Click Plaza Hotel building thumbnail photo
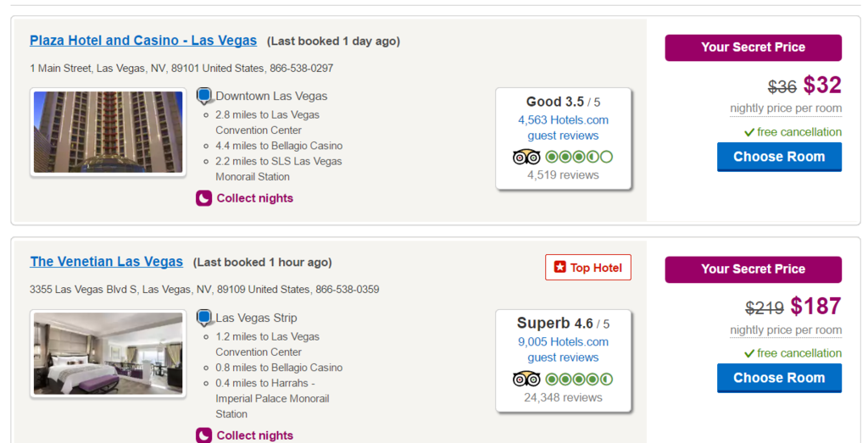This screenshot has height=443, width=868. 108,131
